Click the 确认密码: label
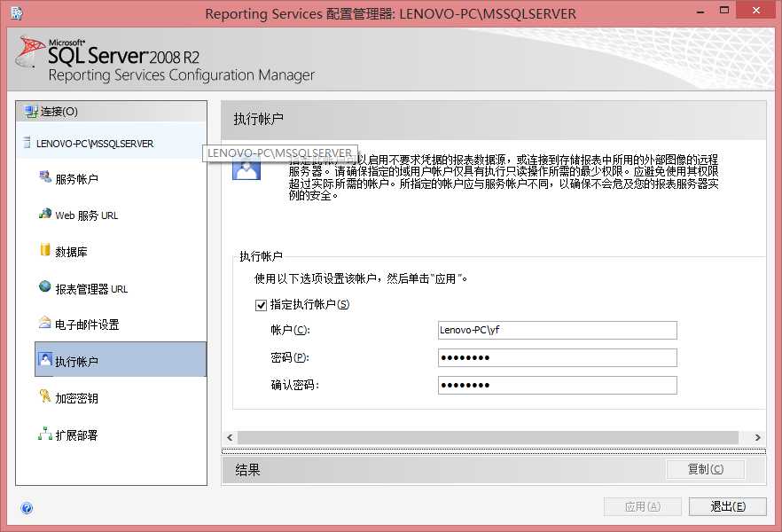 pos(294,385)
